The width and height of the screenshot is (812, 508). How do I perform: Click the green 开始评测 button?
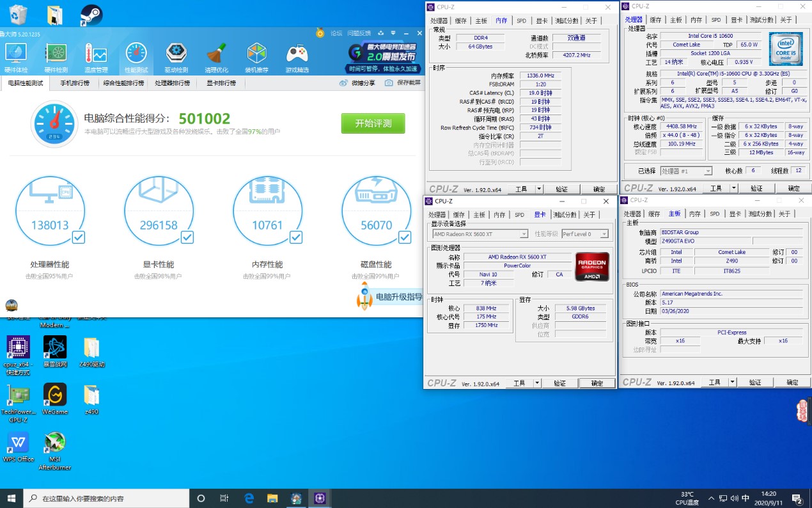coord(373,123)
